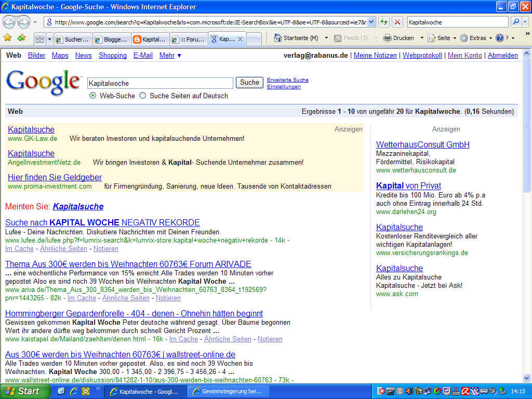Viewport: 532px width, 399px height.
Task: Open Quick Tabs grid icon
Action: 39,39
